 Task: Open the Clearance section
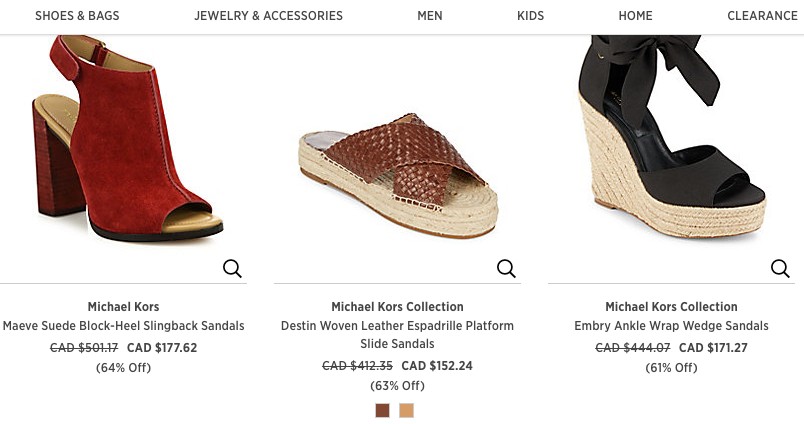coord(762,16)
